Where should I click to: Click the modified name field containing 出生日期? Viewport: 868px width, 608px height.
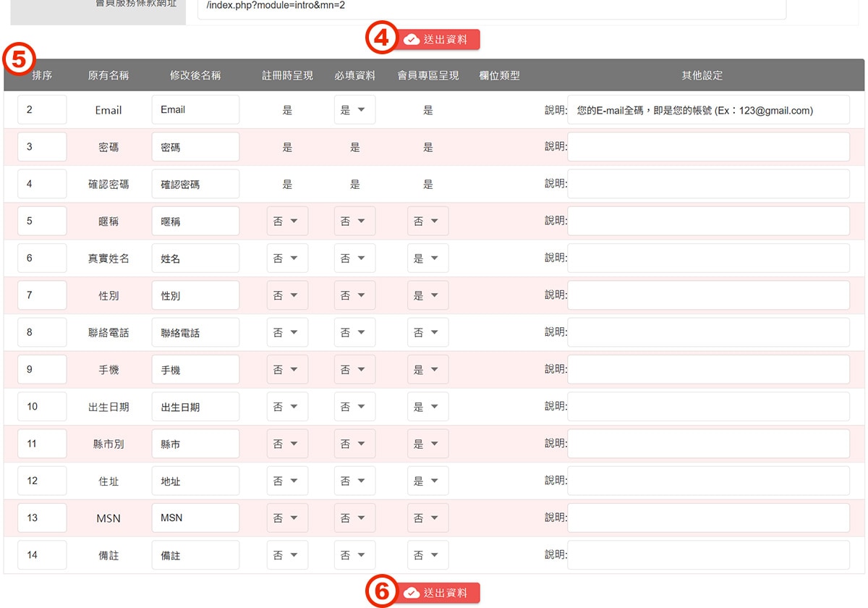[195, 407]
